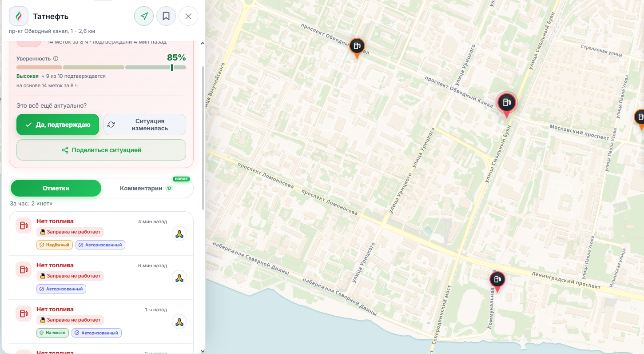Click the Надёжный badge
Image resolution: width=644 pixels, height=354 pixels.
[55, 245]
